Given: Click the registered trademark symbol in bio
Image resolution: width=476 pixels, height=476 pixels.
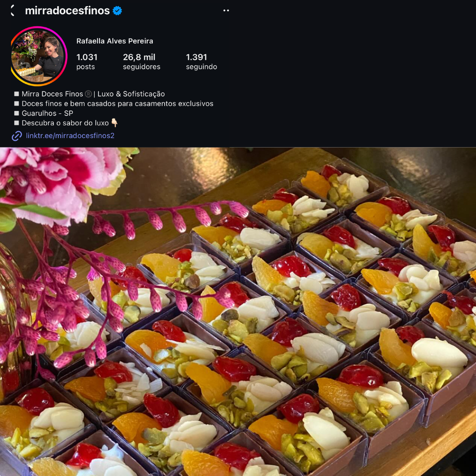Looking at the screenshot, I should [x=89, y=94].
